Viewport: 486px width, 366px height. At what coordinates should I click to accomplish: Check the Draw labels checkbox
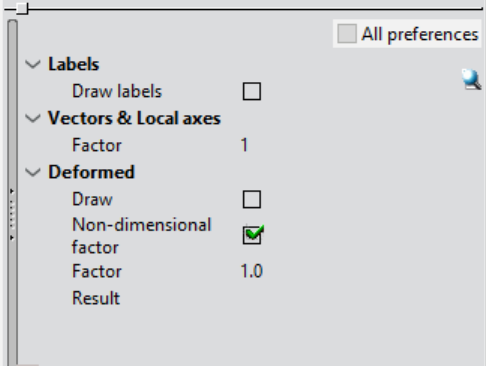[252, 91]
